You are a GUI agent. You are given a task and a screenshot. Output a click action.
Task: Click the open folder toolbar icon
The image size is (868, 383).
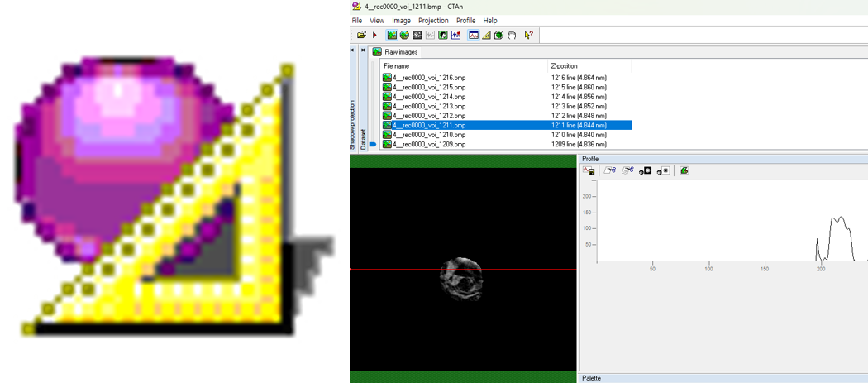point(361,35)
